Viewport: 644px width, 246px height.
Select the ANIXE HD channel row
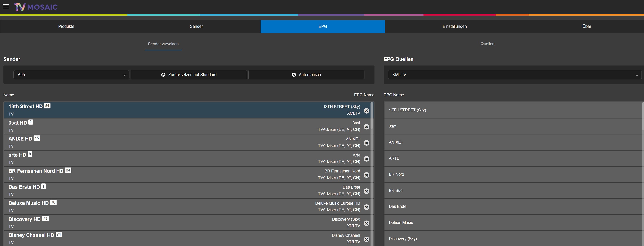pyautogui.click(x=187, y=142)
